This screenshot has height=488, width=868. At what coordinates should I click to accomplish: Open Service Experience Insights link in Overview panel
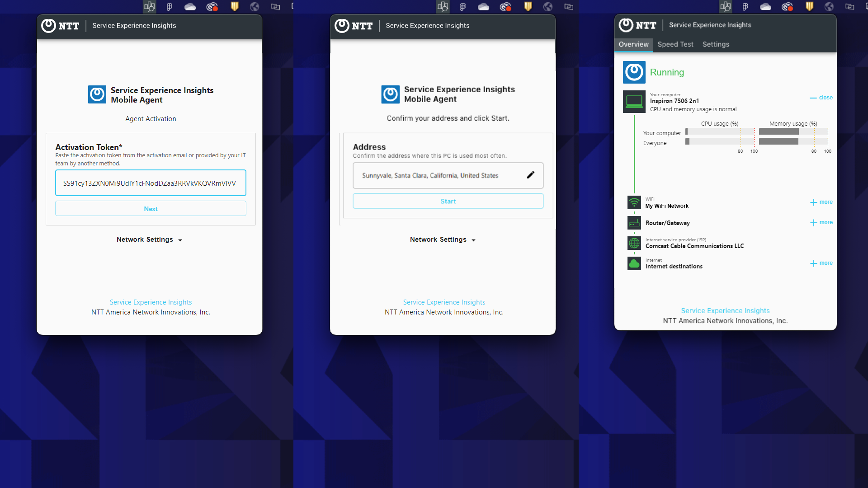point(725,311)
